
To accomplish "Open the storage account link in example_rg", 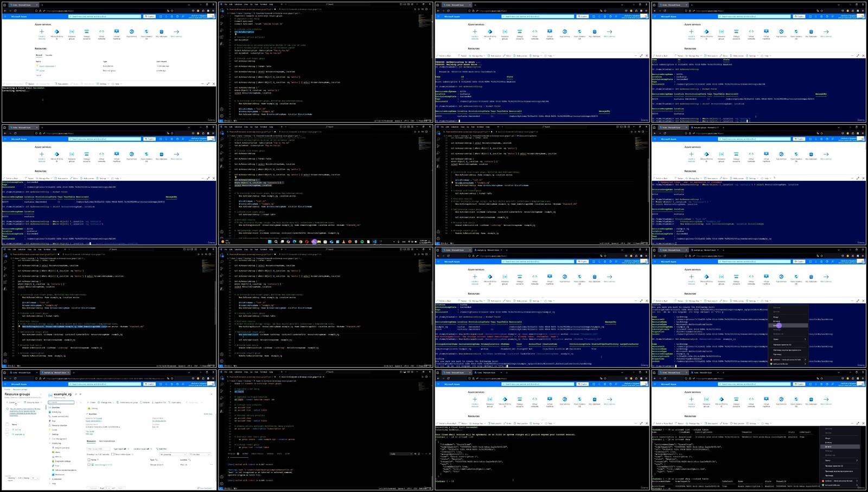I will 103,464.
